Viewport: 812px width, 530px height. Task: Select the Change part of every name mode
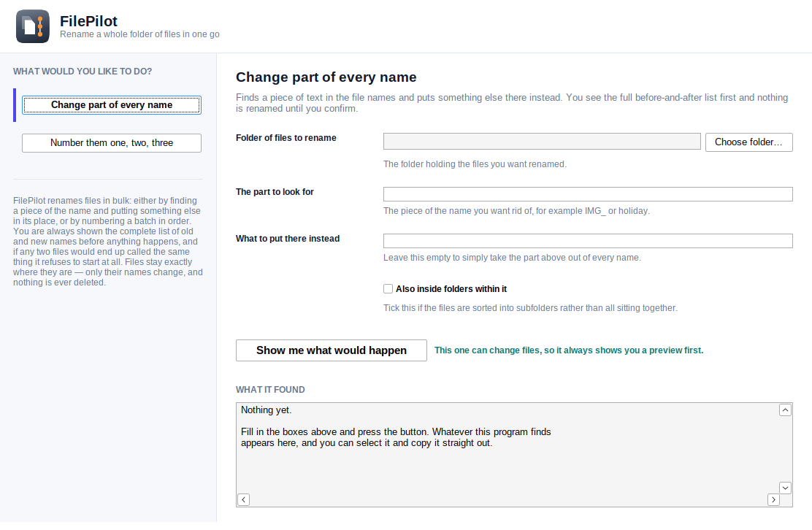tap(111, 105)
